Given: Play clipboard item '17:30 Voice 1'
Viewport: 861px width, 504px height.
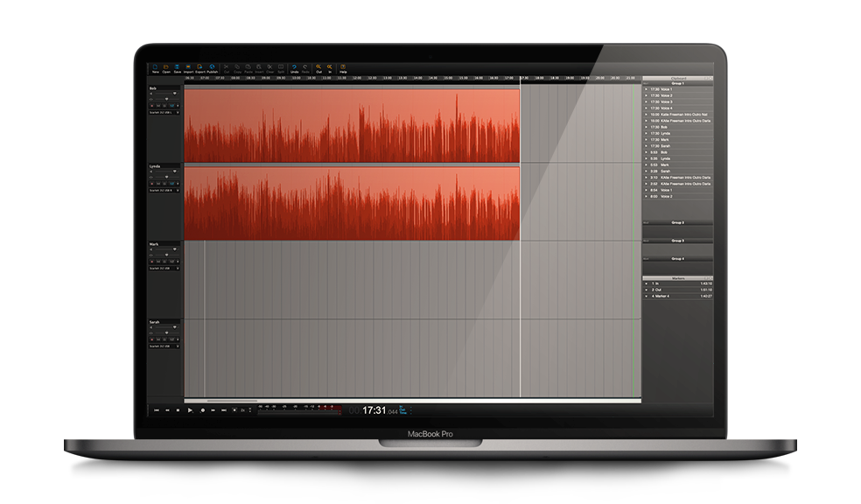Looking at the screenshot, I should click(x=647, y=89).
